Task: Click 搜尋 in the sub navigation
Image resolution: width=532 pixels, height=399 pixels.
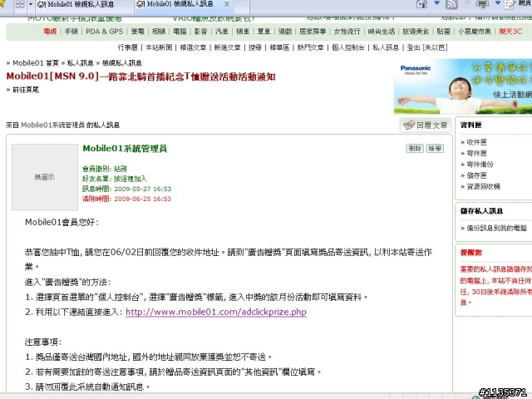Action: [x=255, y=47]
